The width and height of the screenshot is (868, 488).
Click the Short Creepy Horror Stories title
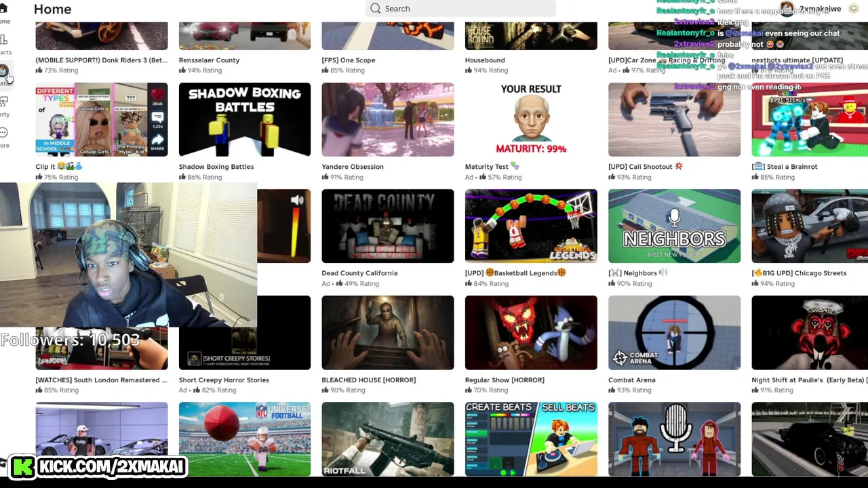(224, 380)
